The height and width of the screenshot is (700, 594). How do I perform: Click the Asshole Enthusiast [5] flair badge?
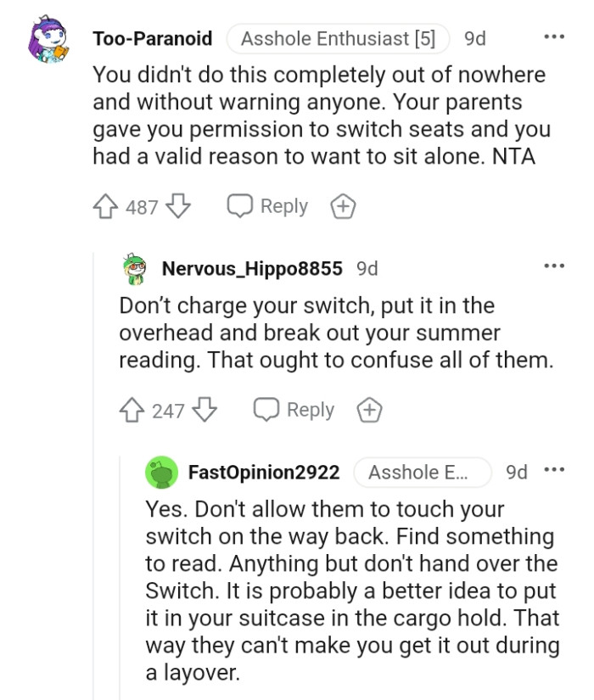tap(338, 37)
